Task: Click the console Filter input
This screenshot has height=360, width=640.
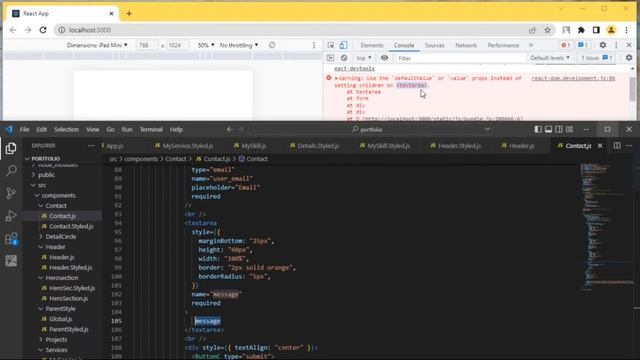Action: click(460, 58)
